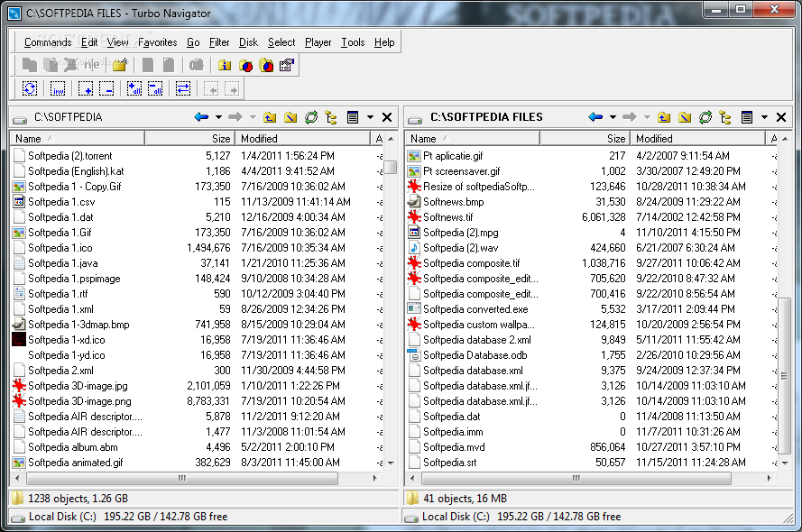The image size is (802, 532).
Task: Click left panel horizontal scrollbar thumb
Action: coord(182,478)
